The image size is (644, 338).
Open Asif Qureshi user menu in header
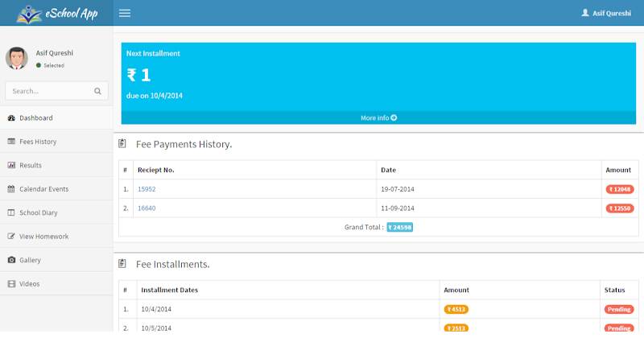[x=607, y=13]
